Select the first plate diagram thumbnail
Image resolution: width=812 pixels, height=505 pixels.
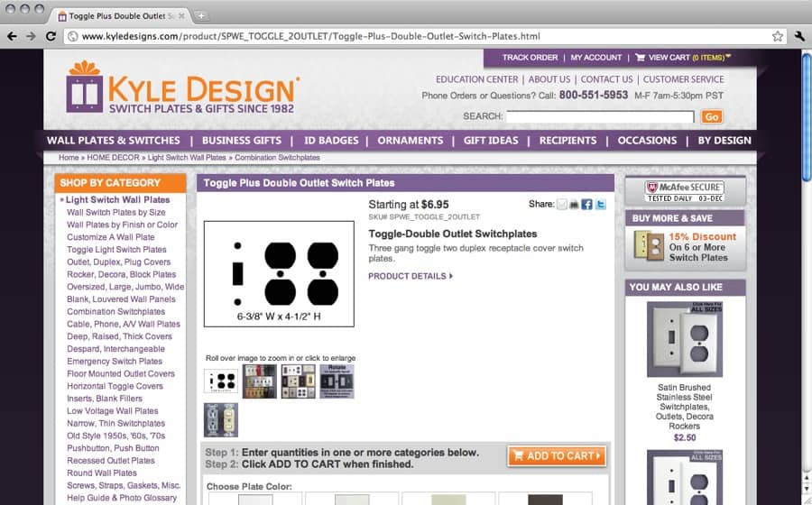coord(221,381)
